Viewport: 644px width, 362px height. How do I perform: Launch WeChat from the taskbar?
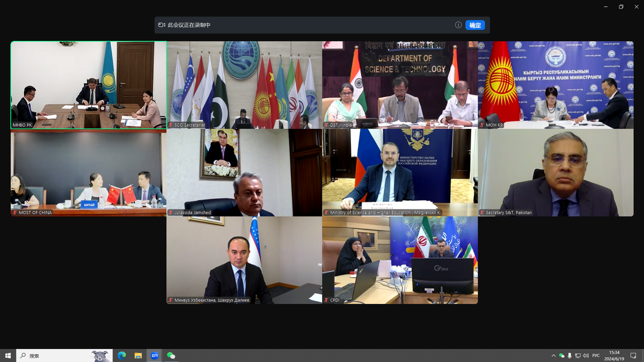click(171, 355)
